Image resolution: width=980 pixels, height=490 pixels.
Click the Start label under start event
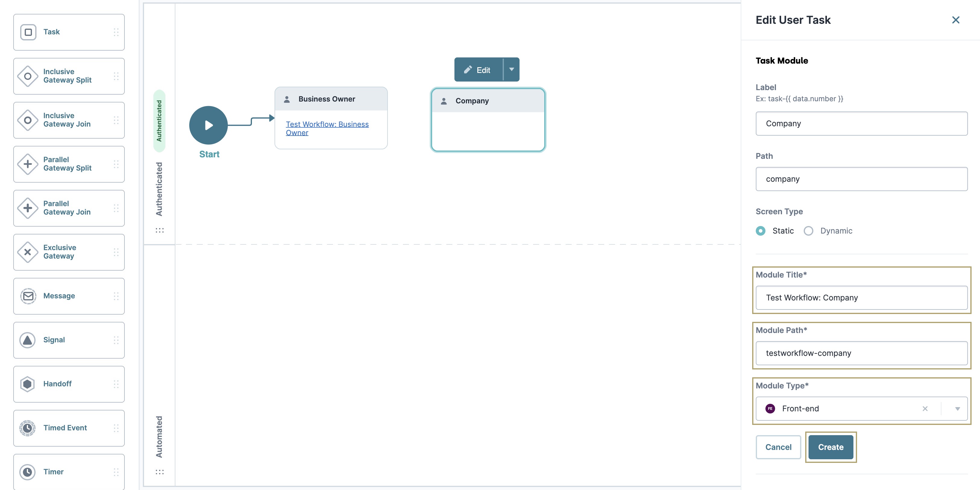coord(209,154)
